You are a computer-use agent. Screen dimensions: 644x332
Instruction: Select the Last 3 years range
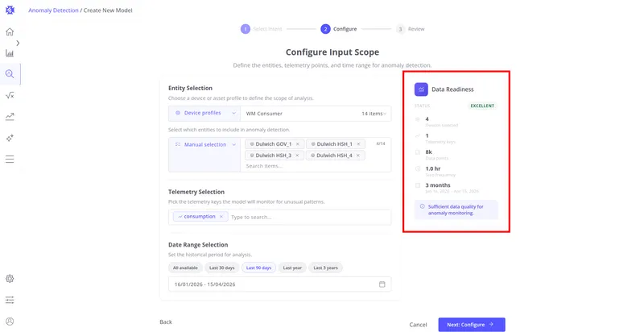pos(326,268)
